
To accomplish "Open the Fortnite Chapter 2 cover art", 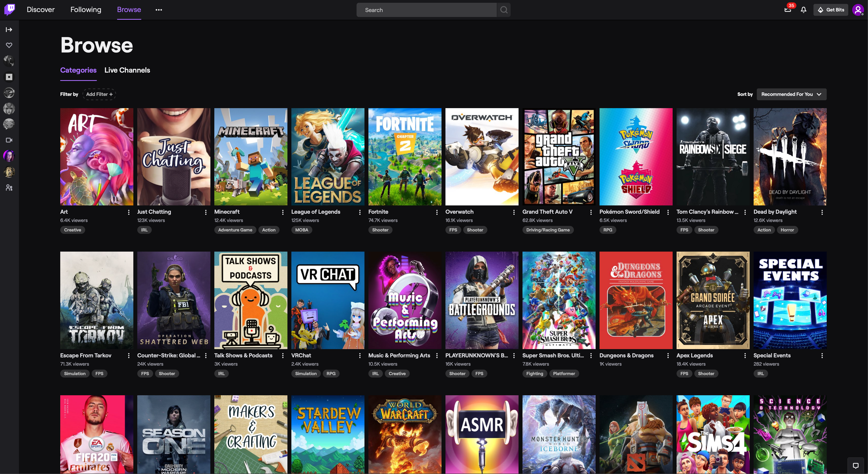I will (405, 156).
